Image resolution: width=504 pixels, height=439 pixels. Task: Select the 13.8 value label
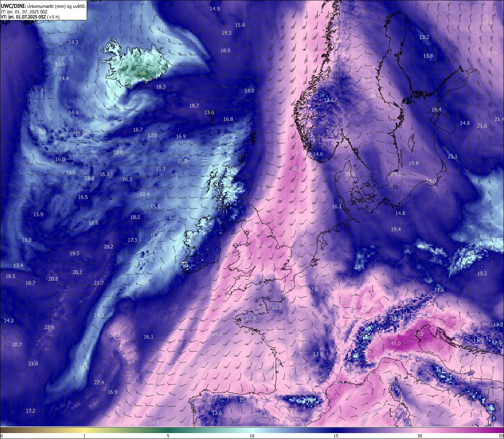coord(428,56)
